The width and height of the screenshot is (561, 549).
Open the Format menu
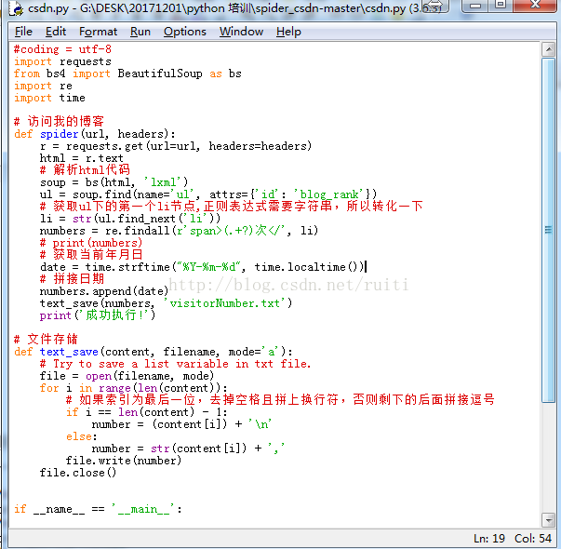click(98, 31)
